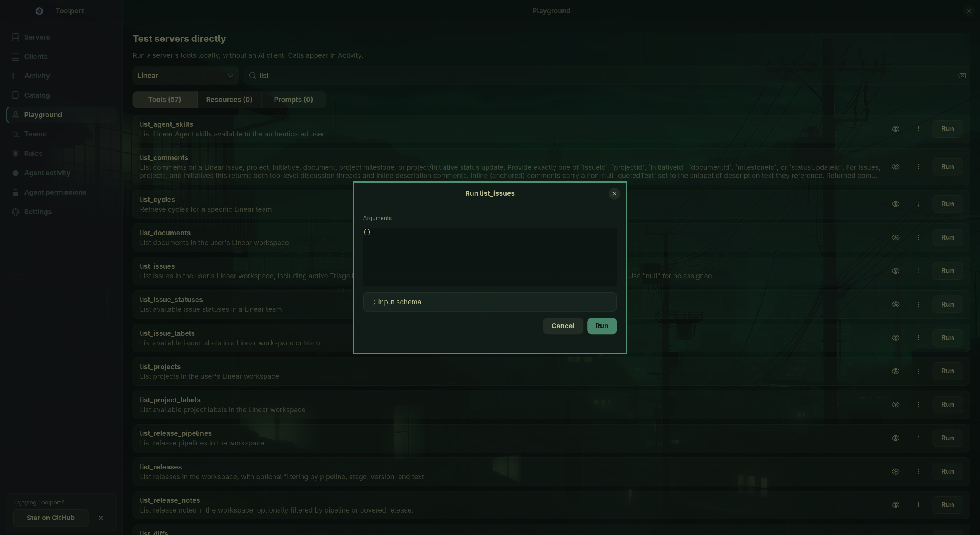
Task: Open more options for list_issue_statuses
Action: pyautogui.click(x=918, y=304)
